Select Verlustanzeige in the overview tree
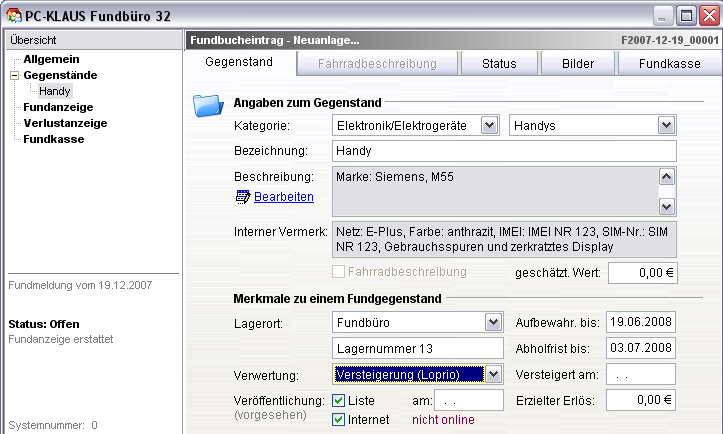This screenshot has height=434, width=723. tap(65, 123)
